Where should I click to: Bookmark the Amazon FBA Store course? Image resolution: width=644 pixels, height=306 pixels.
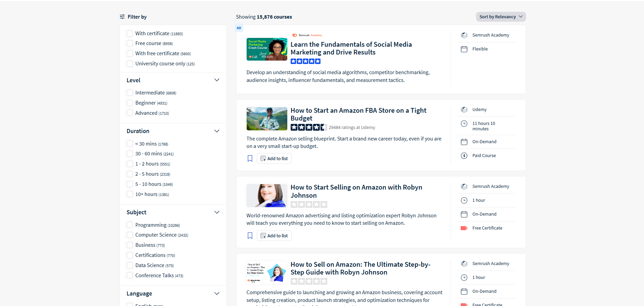250,158
